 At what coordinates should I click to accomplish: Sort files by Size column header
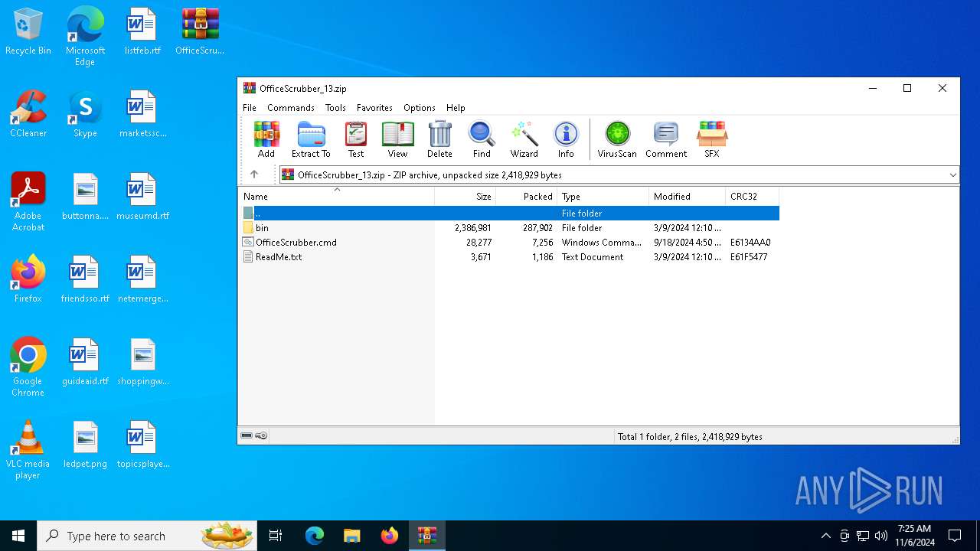tap(465, 197)
